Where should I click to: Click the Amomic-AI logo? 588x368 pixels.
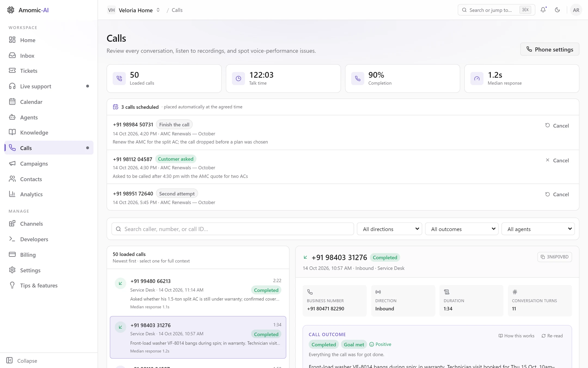click(28, 10)
